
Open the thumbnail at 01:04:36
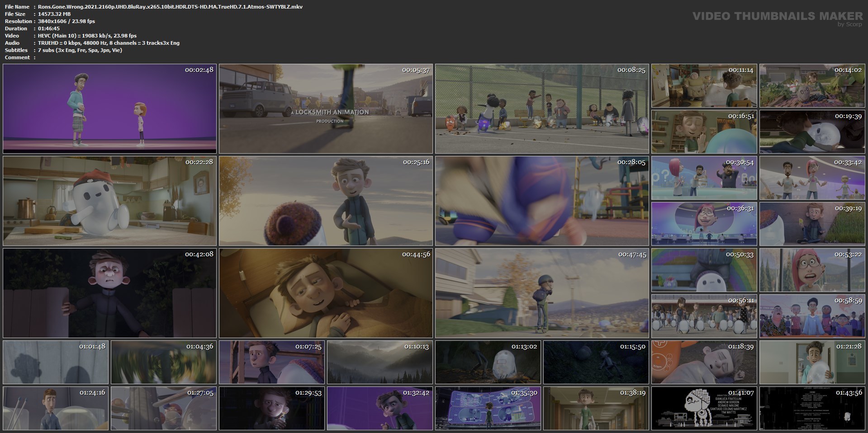(164, 362)
